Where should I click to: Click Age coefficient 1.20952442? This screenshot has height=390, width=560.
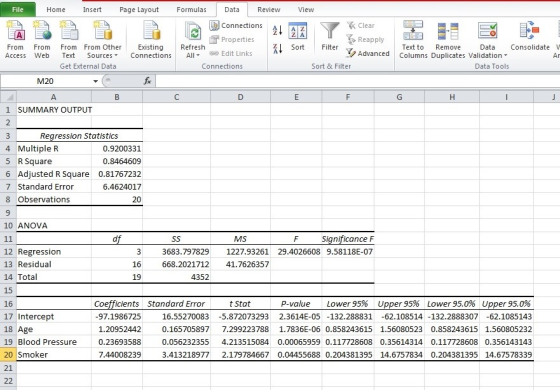[117, 329]
